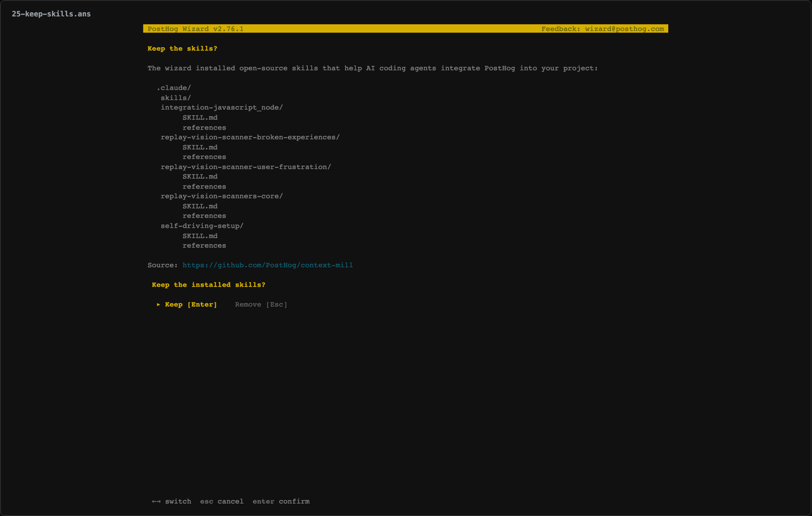Viewport: 812px width, 516px height.
Task: Click the 25-keep-skills.ans file title
Action: pos(51,14)
